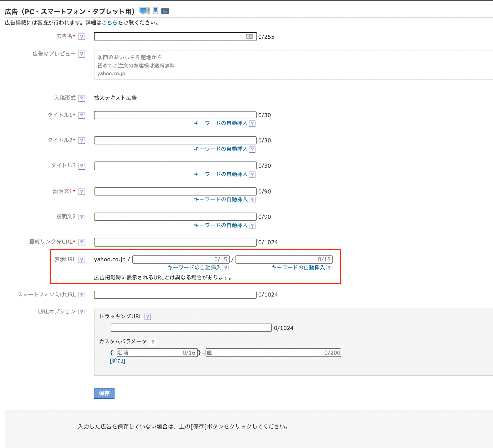Open help icon for タイトル3 label
Screen dimensions: 493x448
(82, 166)
